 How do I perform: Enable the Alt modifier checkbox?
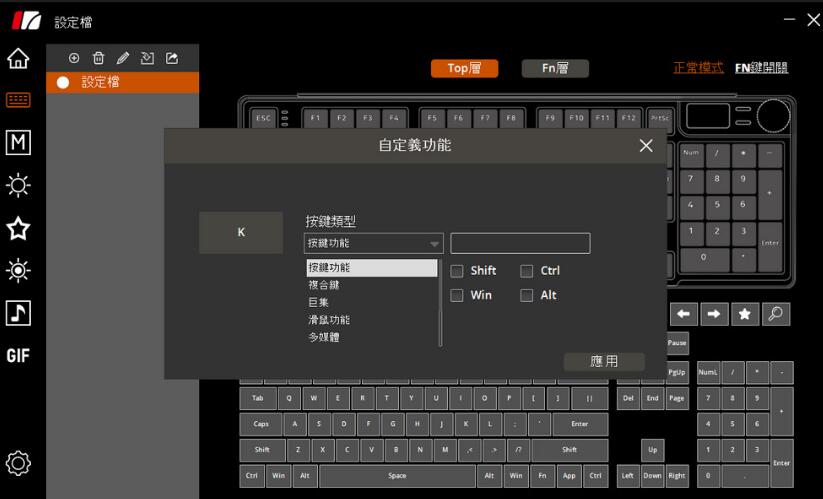click(526, 295)
